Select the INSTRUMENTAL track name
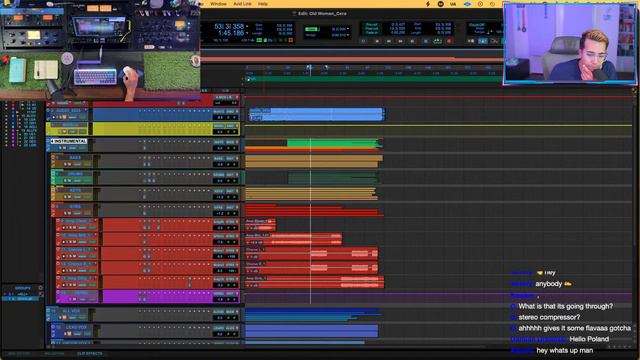The image size is (640, 360). coord(69,141)
